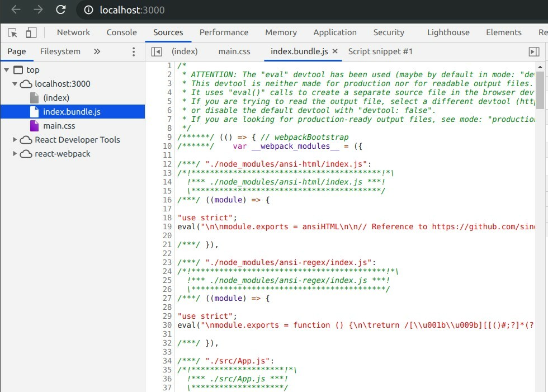
Task: Set breakpoint on line 27
Action: tap(167, 299)
